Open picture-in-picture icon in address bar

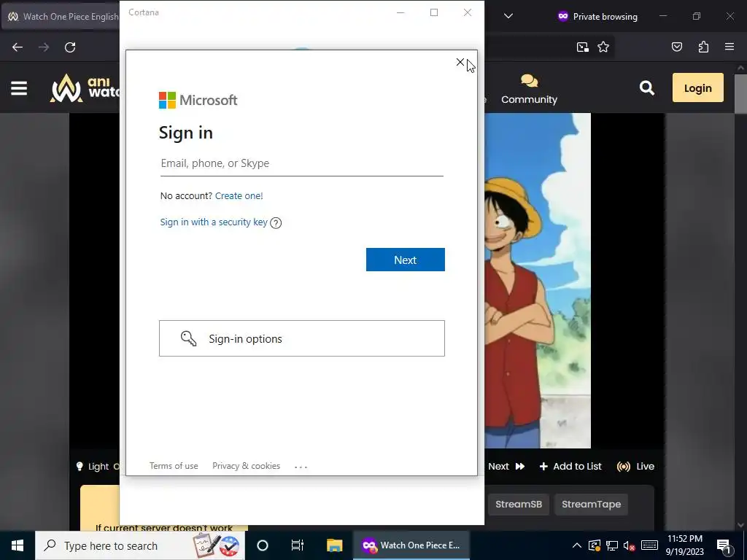(582, 47)
